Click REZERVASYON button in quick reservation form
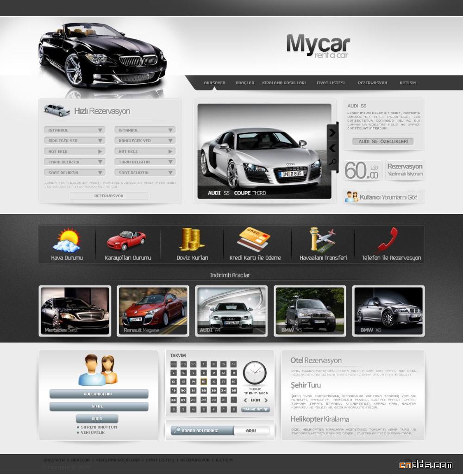This screenshot has height=476, width=463. (x=109, y=196)
